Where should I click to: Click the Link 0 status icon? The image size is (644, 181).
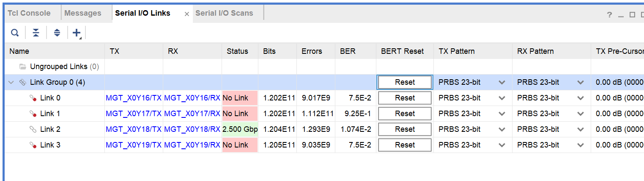pyautogui.click(x=33, y=98)
